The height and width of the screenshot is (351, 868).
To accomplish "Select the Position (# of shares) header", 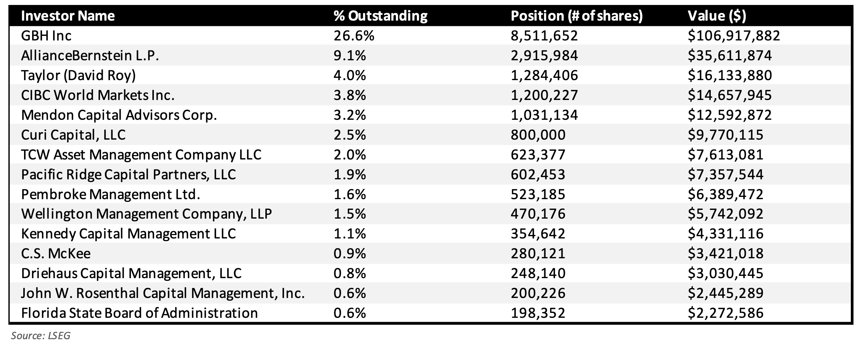I will pos(576,16).
